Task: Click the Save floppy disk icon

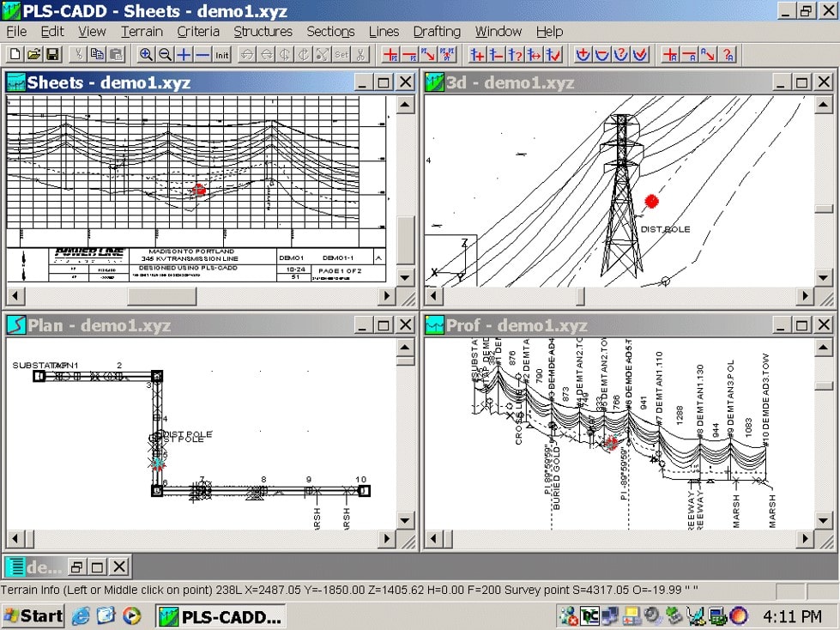Action: (52, 54)
